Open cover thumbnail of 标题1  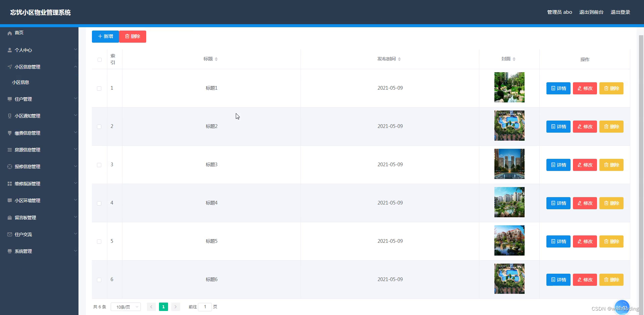[509, 87]
